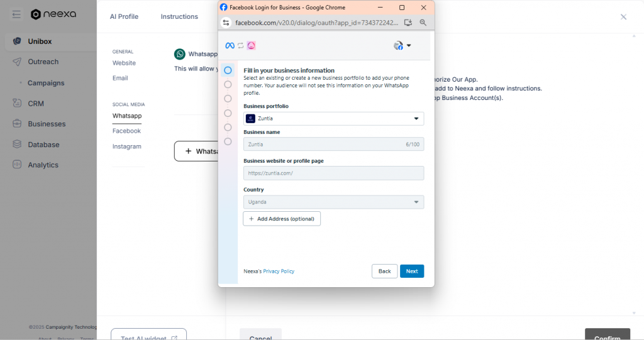Screen dimensions: 644x340
Task: Switch to the Instructions tab
Action: [x=179, y=16]
